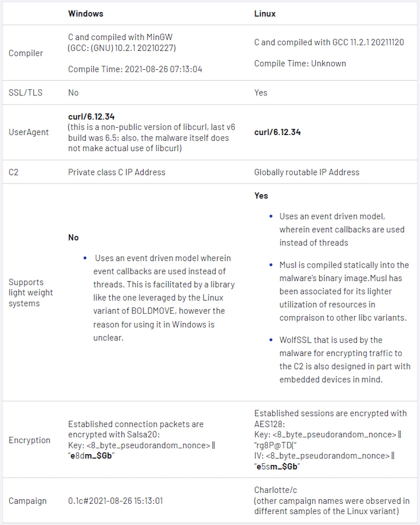Click Globally routable IP Address text
The height and width of the screenshot is (525, 420).
coord(307,172)
